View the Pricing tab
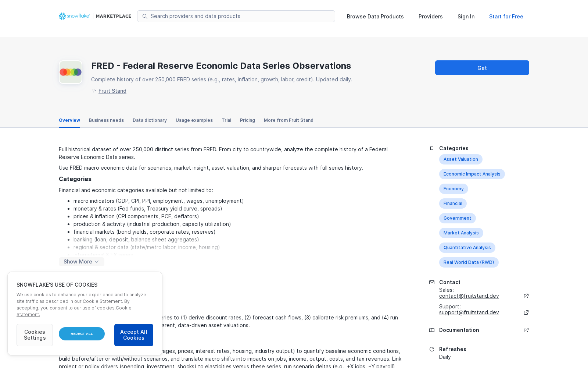Viewport: 588px width, 368px height. click(247, 120)
